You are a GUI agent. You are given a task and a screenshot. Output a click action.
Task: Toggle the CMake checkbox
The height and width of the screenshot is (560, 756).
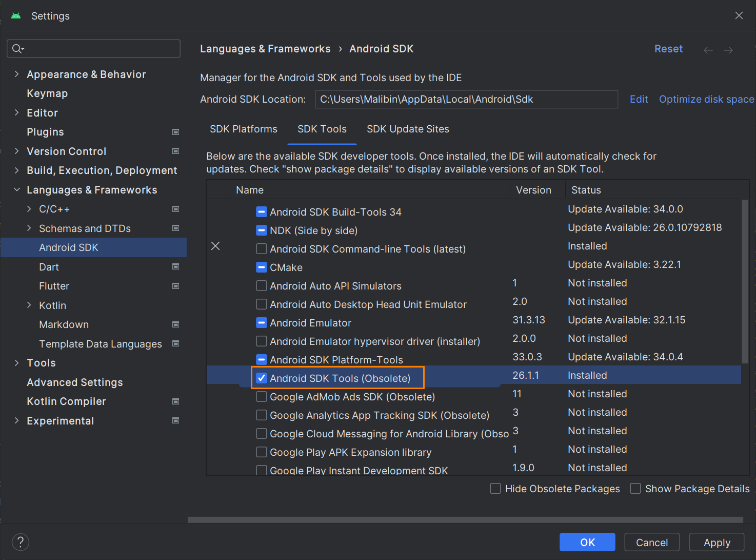[x=262, y=267]
